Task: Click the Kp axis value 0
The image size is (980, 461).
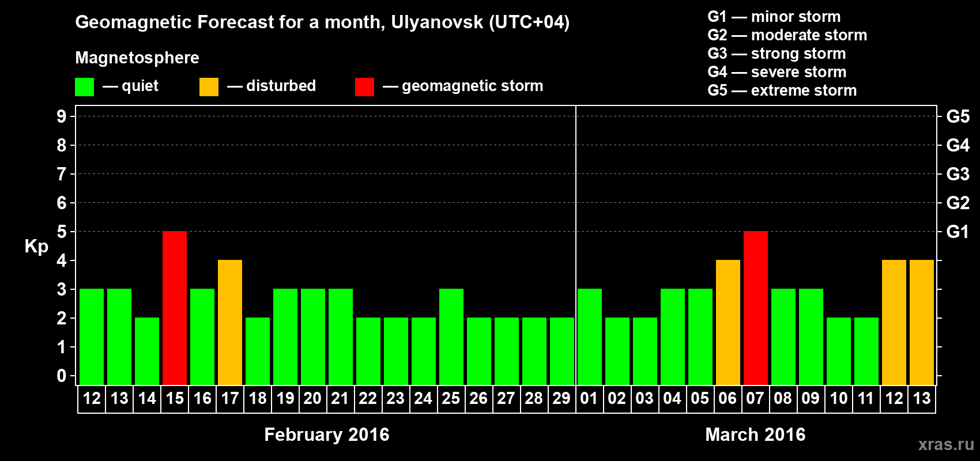Action: (x=62, y=376)
